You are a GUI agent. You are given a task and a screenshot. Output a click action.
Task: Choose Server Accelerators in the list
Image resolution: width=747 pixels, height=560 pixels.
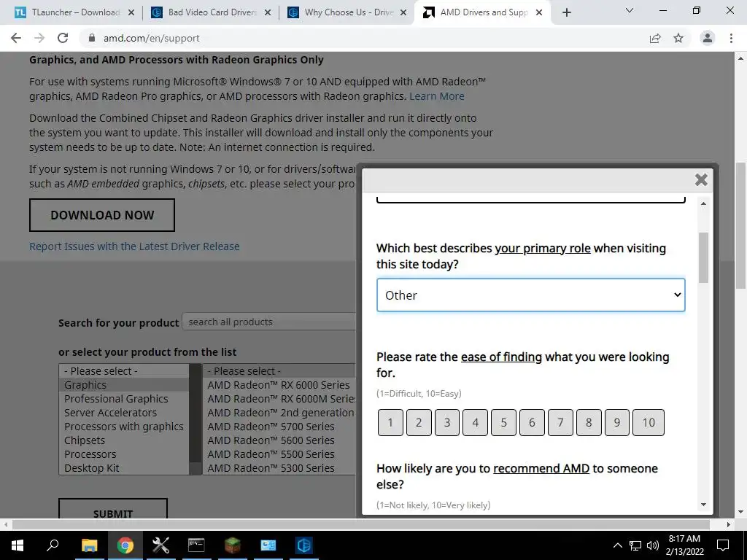click(x=124, y=413)
